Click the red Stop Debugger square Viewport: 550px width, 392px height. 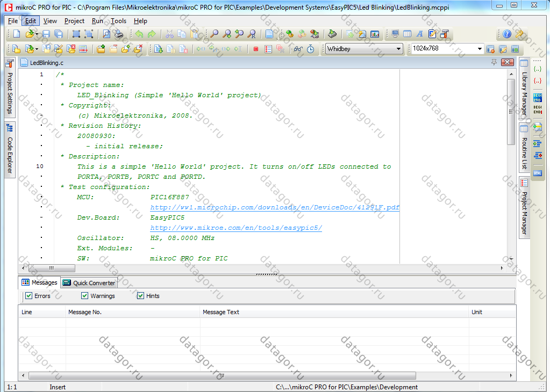point(256,49)
